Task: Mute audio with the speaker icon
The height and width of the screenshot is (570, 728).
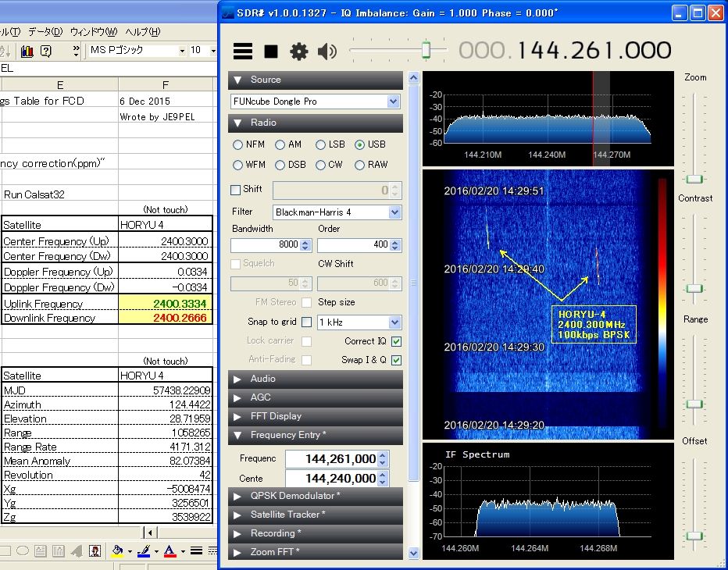Action: 327,52
